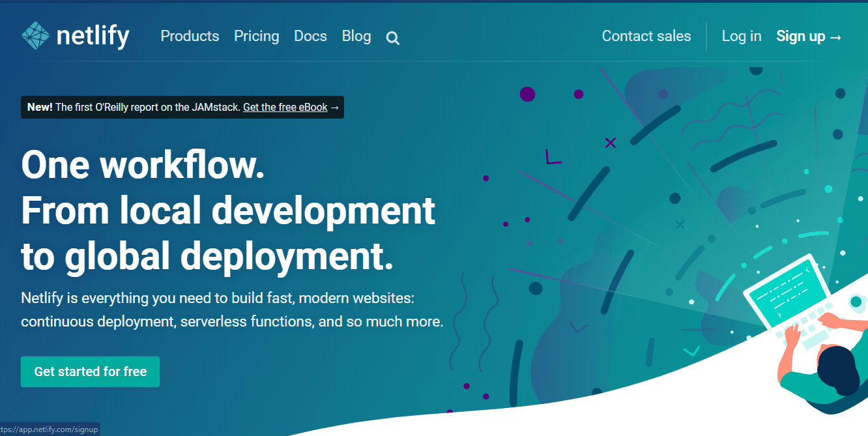Go to the Pricing page
Image resolution: width=868 pixels, height=436 pixels.
point(256,36)
